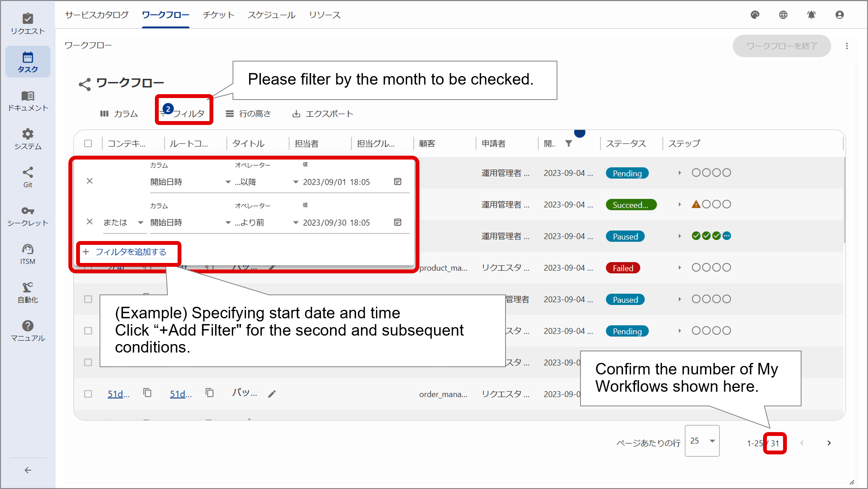Viewport: 868px width, 489px height.
Task: Click the エクスポート export button
Action: click(323, 114)
